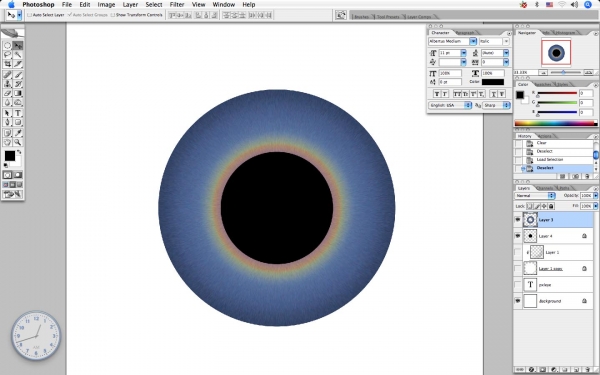The image size is (600, 375).
Task: Select the Pen tool
Action: tap(7, 122)
